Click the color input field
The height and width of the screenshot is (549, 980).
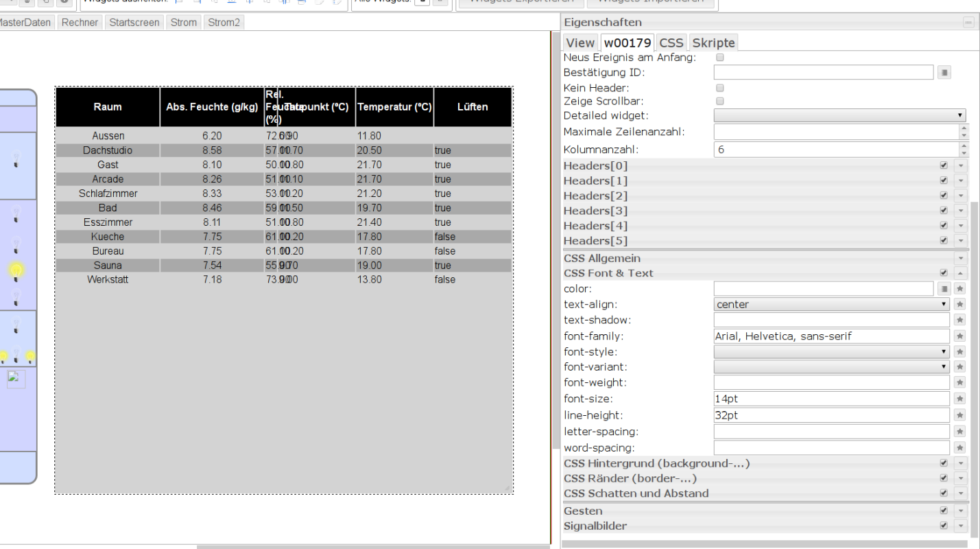point(823,289)
